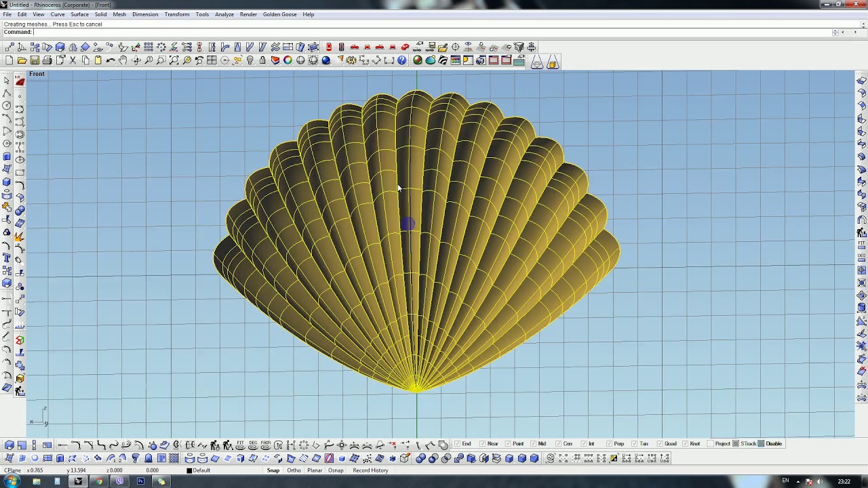
Task: Click the Lock objects padlock icon
Action: pos(262,61)
